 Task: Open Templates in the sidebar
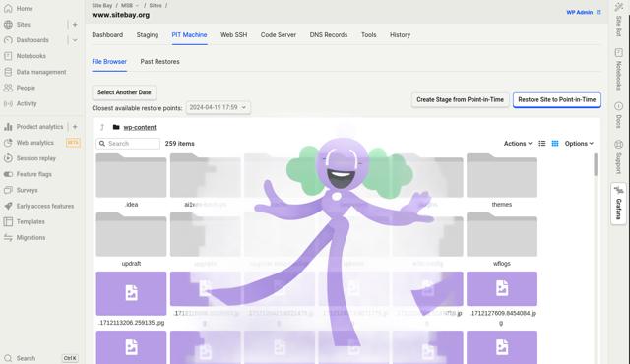coord(31,222)
